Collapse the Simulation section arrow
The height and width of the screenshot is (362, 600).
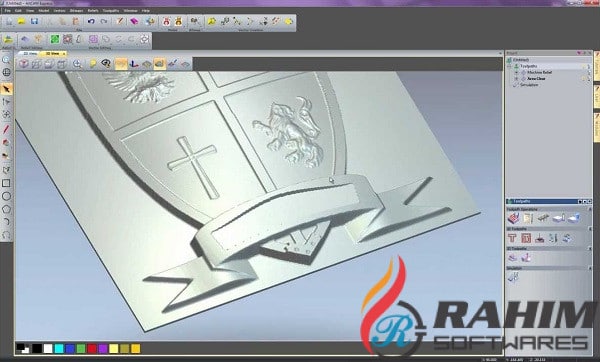590,268
